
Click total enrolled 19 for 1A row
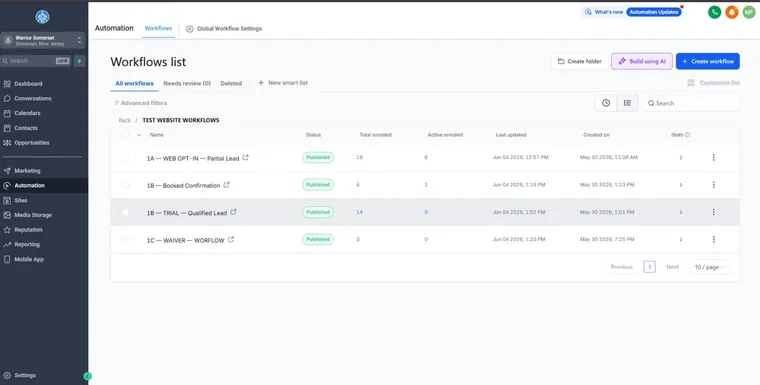click(360, 158)
